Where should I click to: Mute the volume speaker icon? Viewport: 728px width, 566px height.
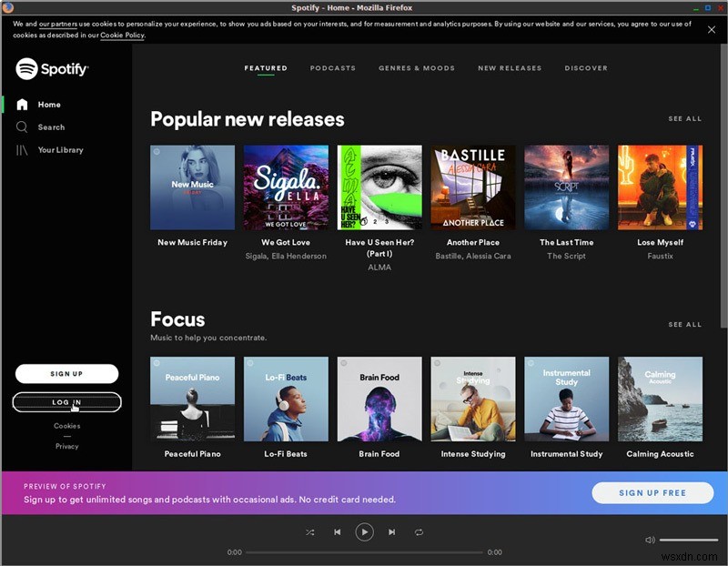pyautogui.click(x=649, y=540)
